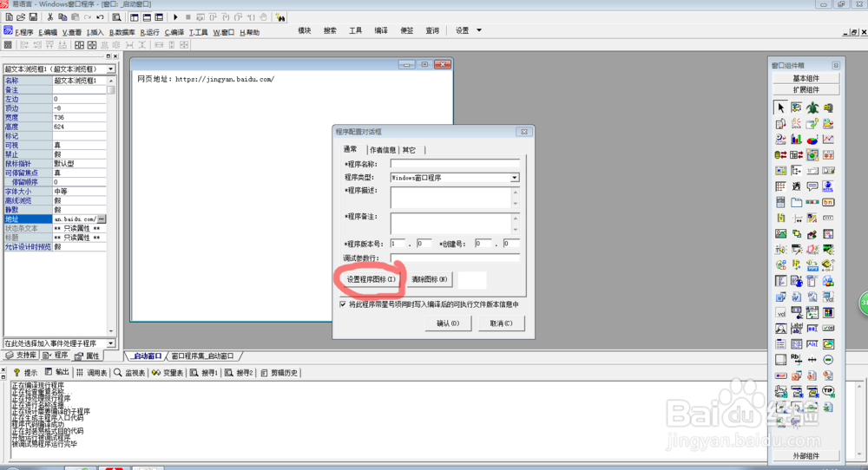The image size is (868, 470).
Task: Click the 外部组件 button at component box bottom
Action: pos(806,455)
